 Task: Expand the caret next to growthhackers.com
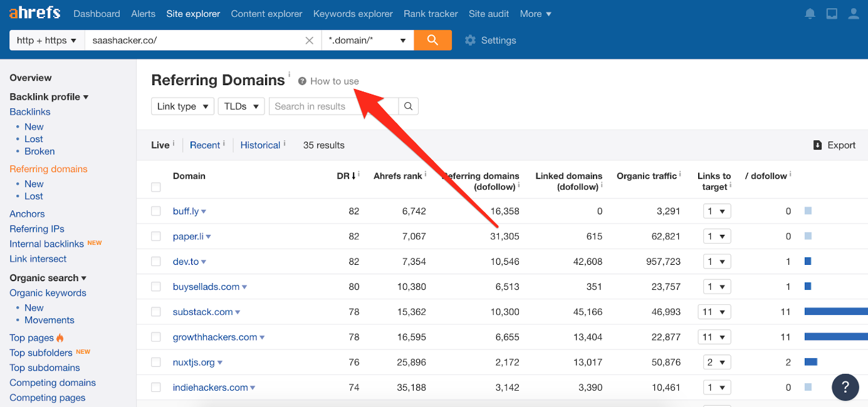262,337
